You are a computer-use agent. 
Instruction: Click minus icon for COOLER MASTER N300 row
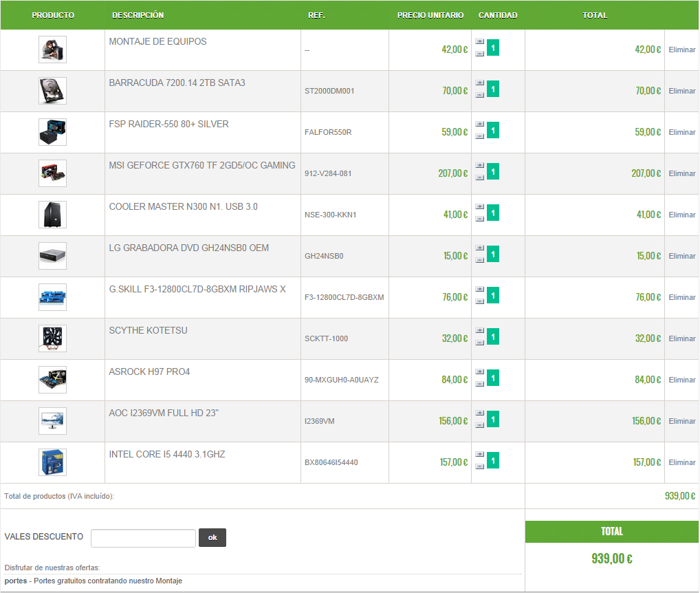479,219
